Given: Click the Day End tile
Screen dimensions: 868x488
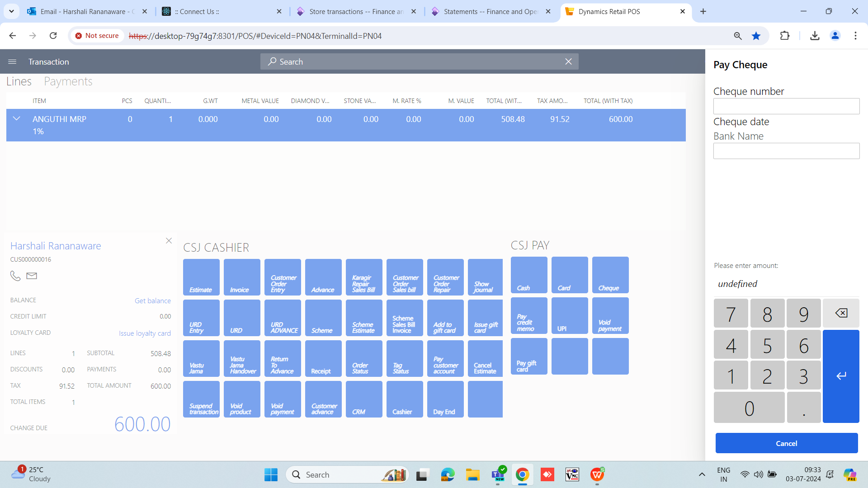Looking at the screenshot, I should tap(445, 399).
